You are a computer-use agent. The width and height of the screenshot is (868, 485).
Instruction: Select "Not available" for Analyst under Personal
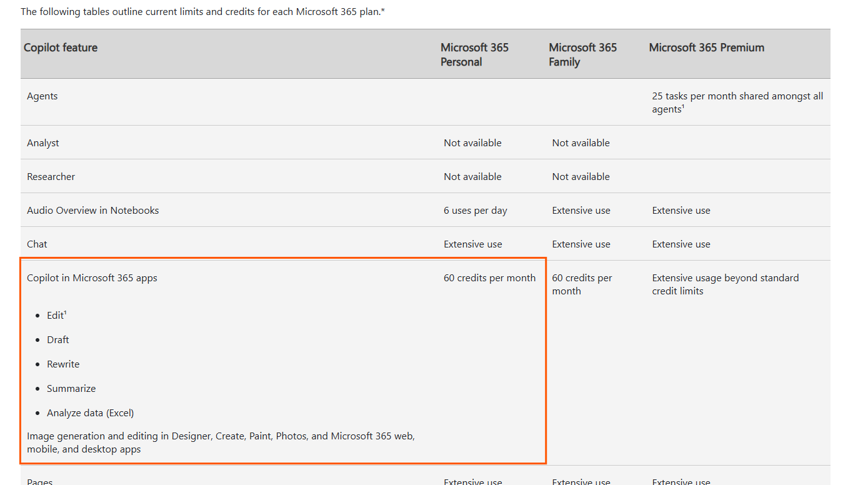pyautogui.click(x=472, y=143)
